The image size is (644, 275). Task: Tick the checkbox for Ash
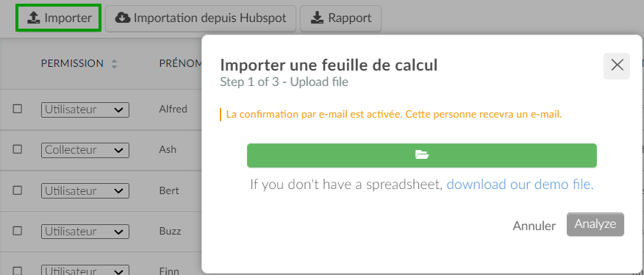click(17, 149)
